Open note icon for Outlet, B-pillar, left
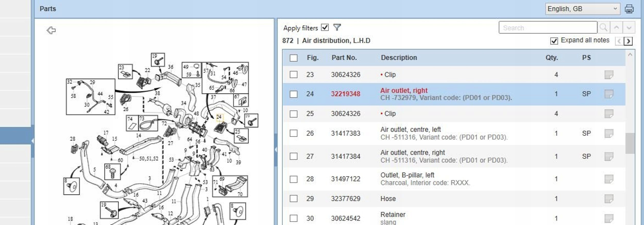Viewport: 644px width, 225px height. (x=609, y=179)
